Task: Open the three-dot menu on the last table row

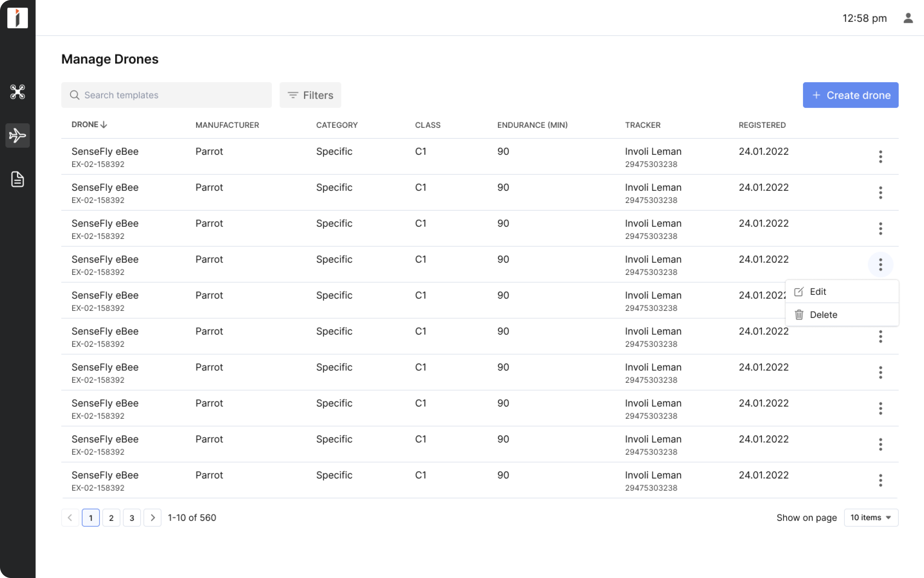Action: (x=880, y=480)
